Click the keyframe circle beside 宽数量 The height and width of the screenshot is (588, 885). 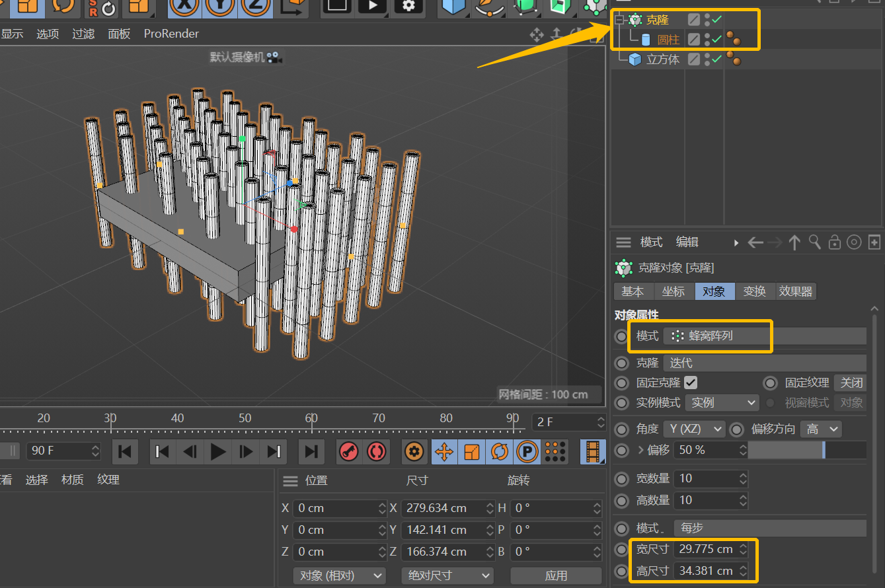click(x=621, y=478)
